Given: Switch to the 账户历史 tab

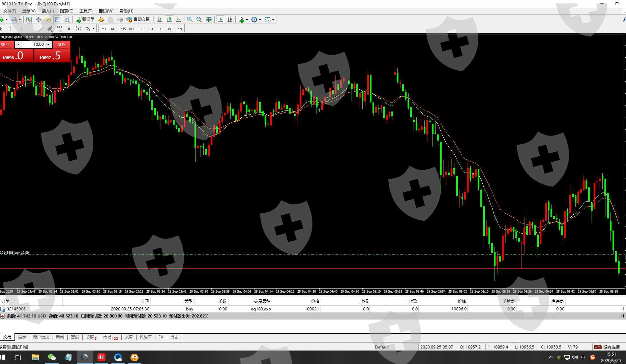Looking at the screenshot, I should click(41, 337).
